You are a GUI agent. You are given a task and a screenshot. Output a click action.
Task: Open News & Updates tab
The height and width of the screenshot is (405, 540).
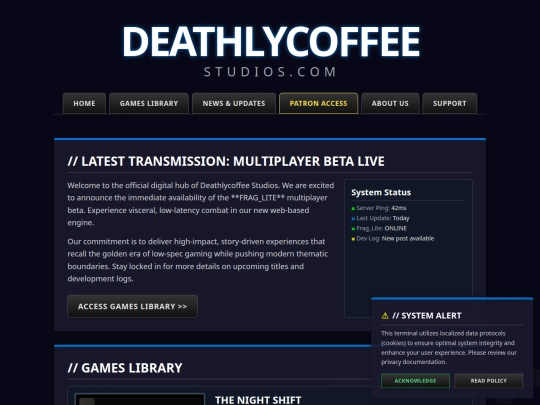pyautogui.click(x=234, y=103)
